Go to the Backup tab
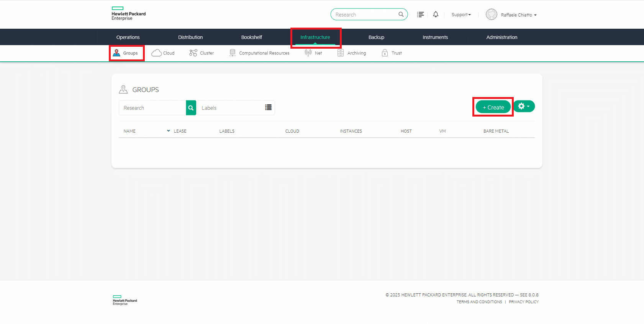Screen dimensions: 644x324 click(376, 37)
